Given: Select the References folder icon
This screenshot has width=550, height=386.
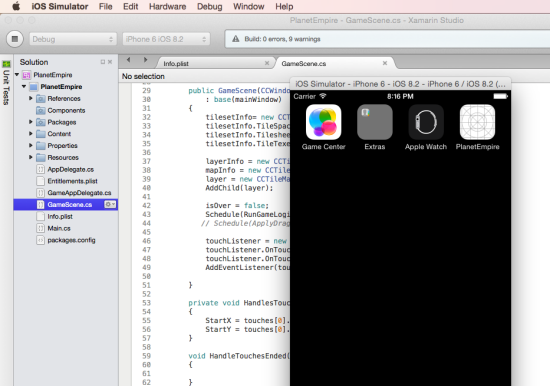Looking at the screenshot, I should [41, 98].
